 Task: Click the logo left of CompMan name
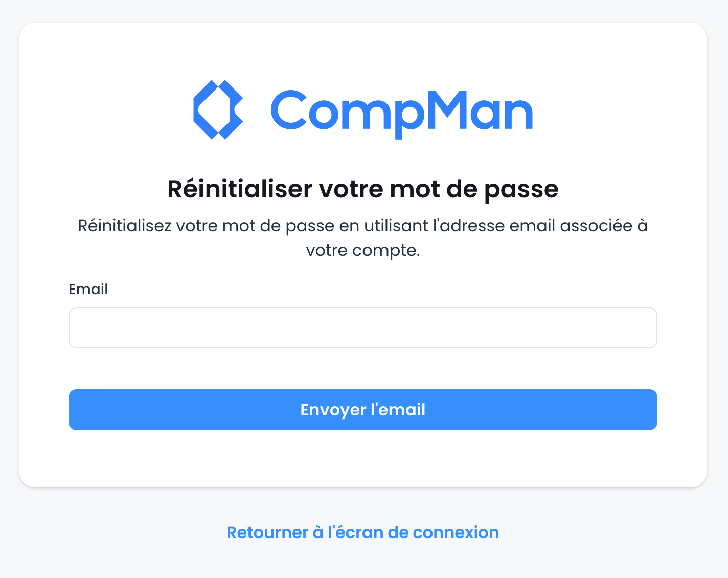pyautogui.click(x=218, y=109)
